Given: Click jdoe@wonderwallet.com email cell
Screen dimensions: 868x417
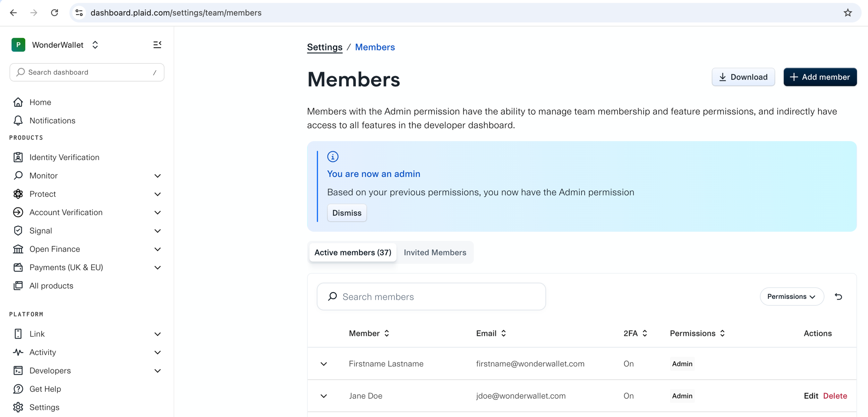Looking at the screenshot, I should (x=521, y=396).
